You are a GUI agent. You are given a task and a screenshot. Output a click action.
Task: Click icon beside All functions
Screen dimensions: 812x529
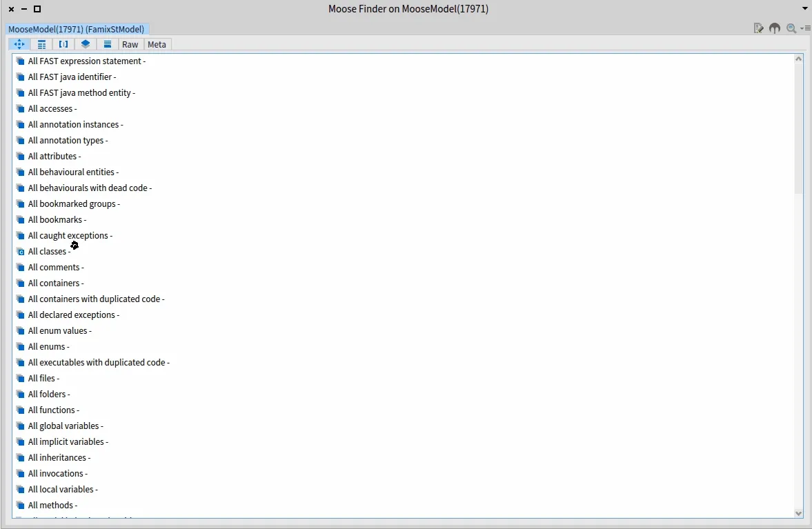[x=20, y=410]
